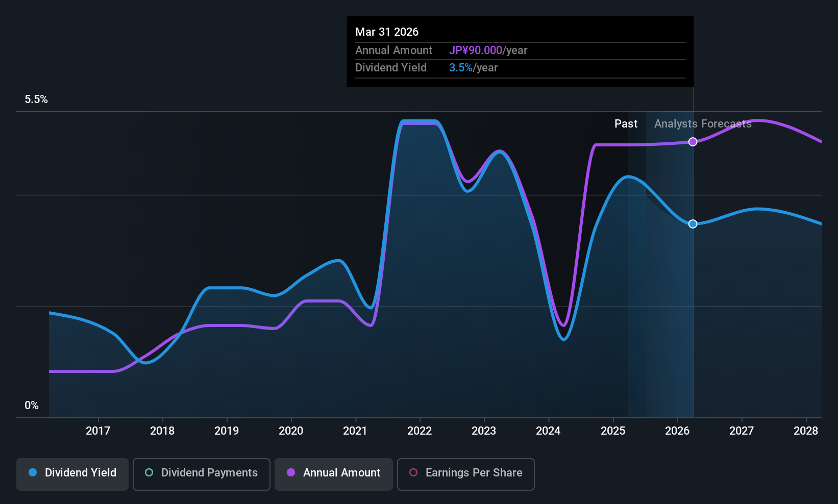The image size is (838, 504).
Task: Click the Mar 31 2026 tooltip date
Action: 387,32
